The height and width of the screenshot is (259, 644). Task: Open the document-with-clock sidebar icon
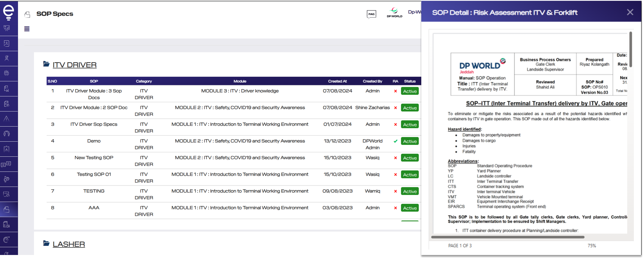[x=7, y=104]
